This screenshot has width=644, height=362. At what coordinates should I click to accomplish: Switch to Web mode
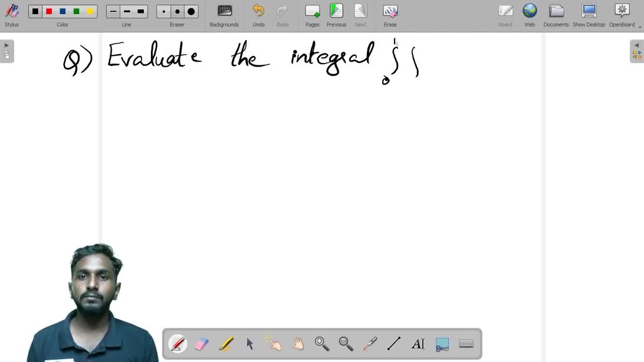pos(530,15)
